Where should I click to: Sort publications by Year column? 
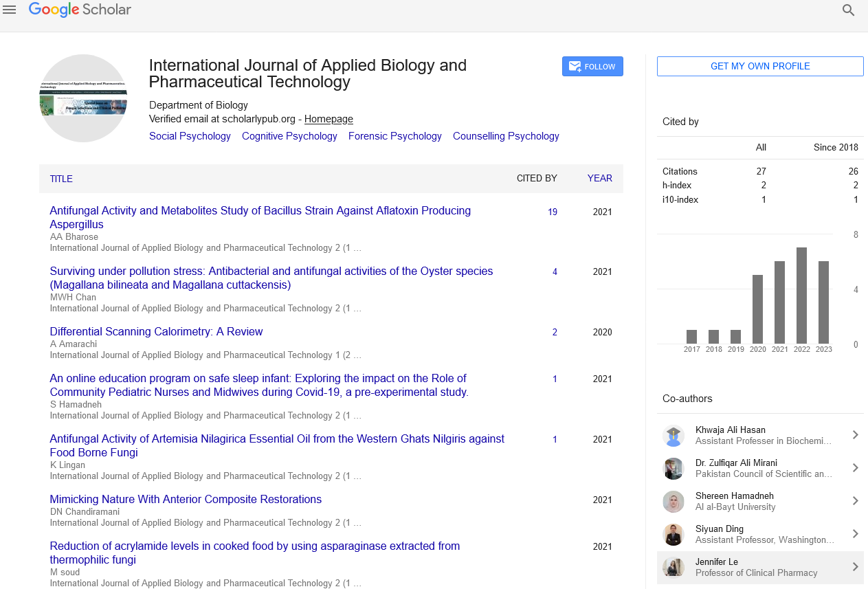coord(599,179)
